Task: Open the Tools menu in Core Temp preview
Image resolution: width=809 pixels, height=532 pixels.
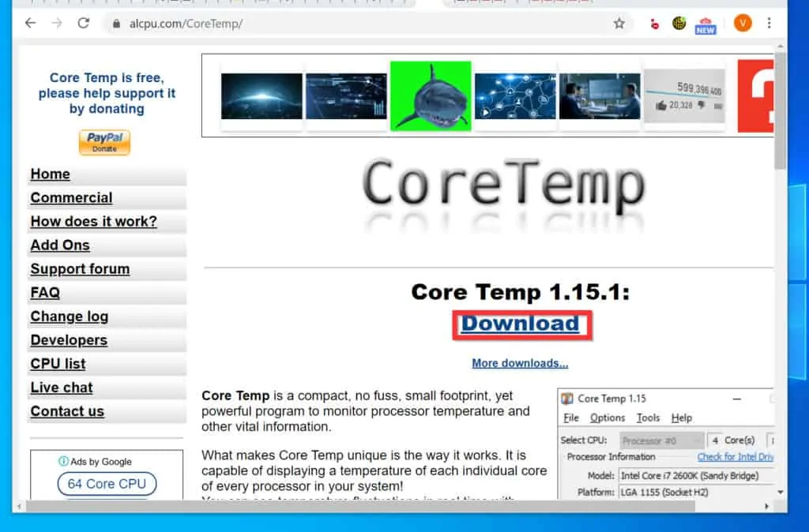Action: (x=649, y=418)
